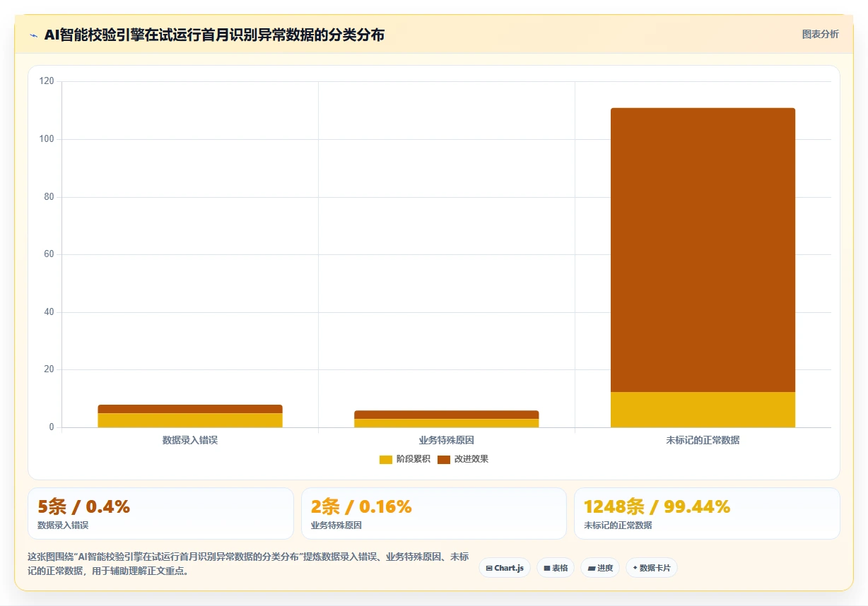Click the chart title text
The height and width of the screenshot is (606, 868).
coord(214,35)
